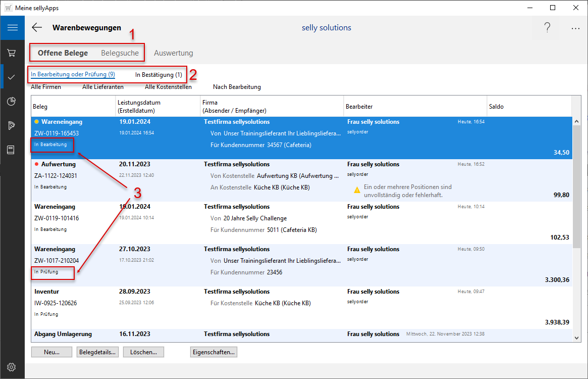Expand the Alle Lieferanten filter
Image resolution: width=588 pixels, height=379 pixels.
102,87
